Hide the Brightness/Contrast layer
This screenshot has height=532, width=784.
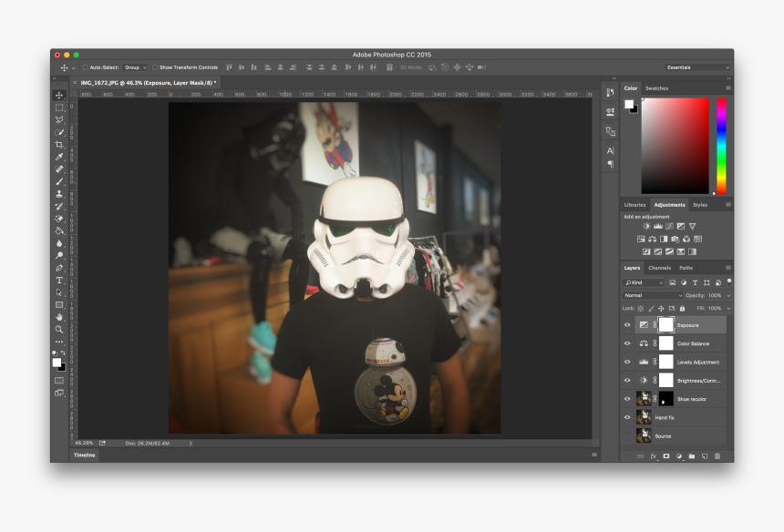click(627, 380)
